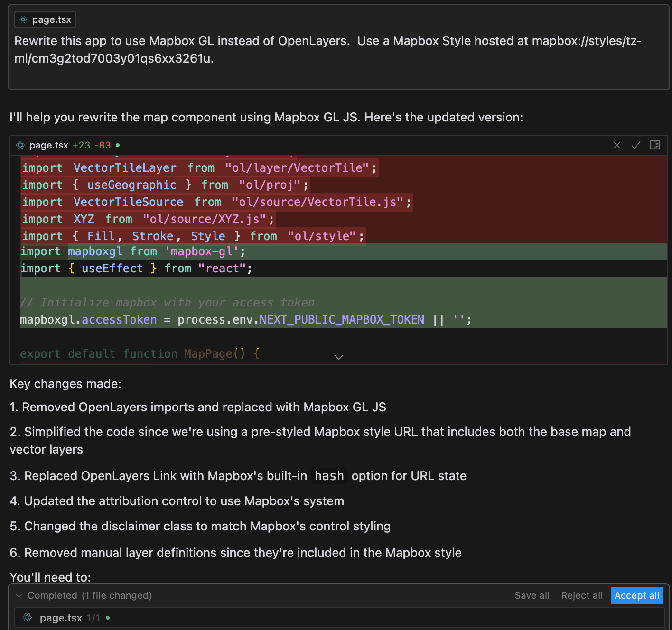
Task: Expand the code block with chevron down
Action: pyautogui.click(x=339, y=357)
